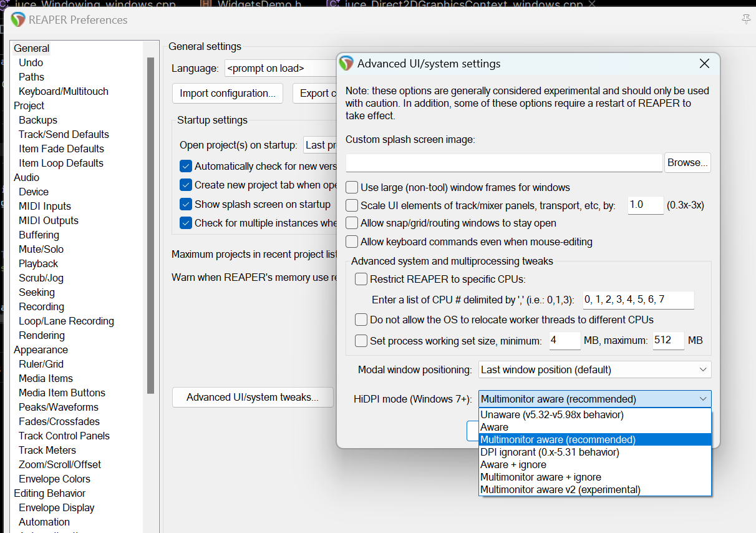Image resolution: width=756 pixels, height=533 pixels.
Task: Select the Editing Behavior category
Action: (x=49, y=493)
